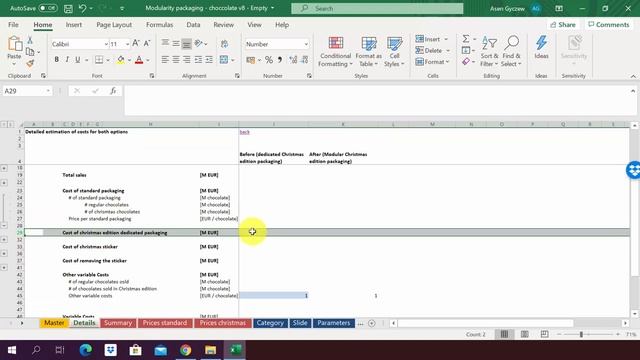
Task: Open the font size dropdown
Action: 127,44
